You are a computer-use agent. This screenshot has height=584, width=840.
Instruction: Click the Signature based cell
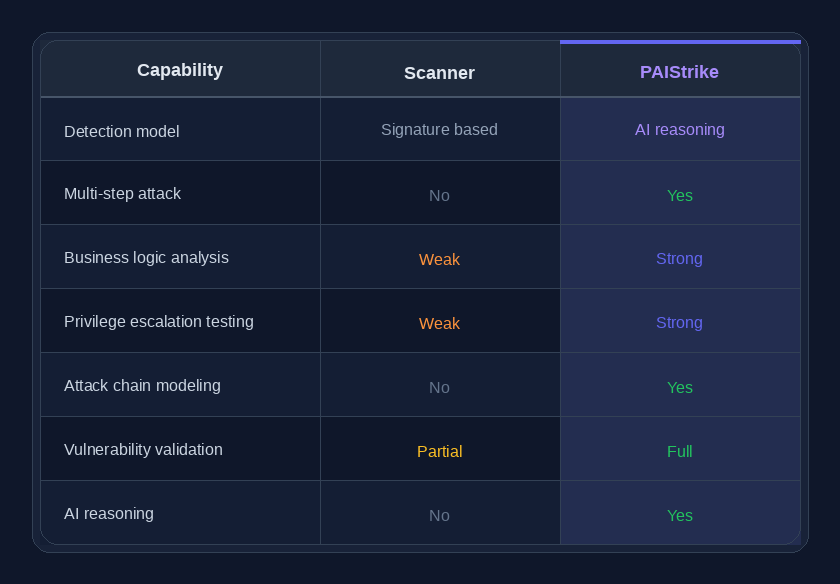439,129
